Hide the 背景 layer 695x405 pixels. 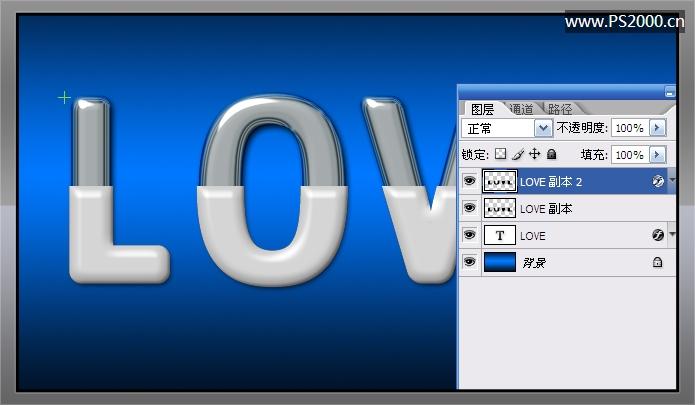point(469,262)
